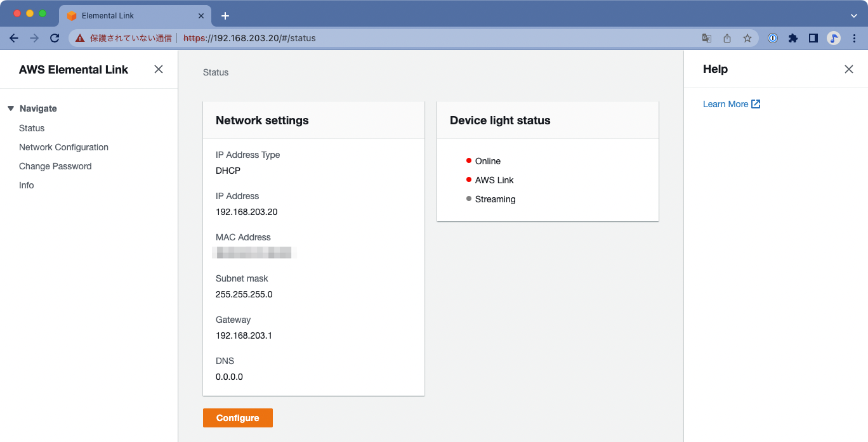The height and width of the screenshot is (442, 868).
Task: Open the external link icon beside Learn More
Action: 755,103
